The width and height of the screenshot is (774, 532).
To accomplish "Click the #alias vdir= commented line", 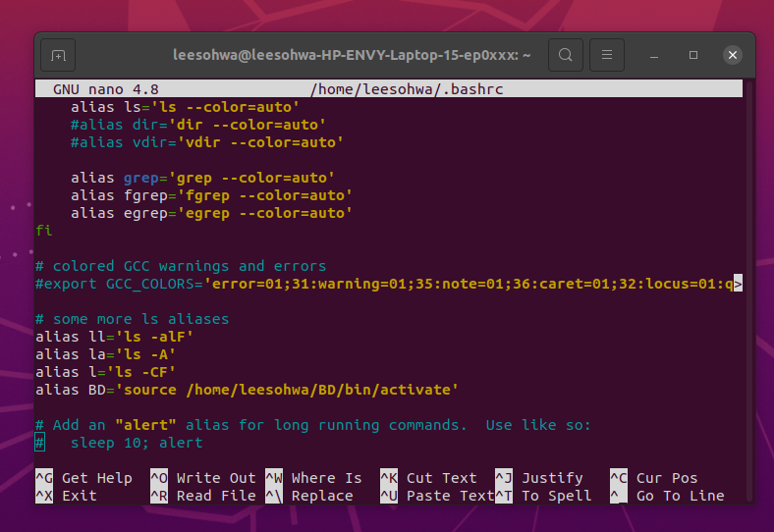I will coord(207,142).
